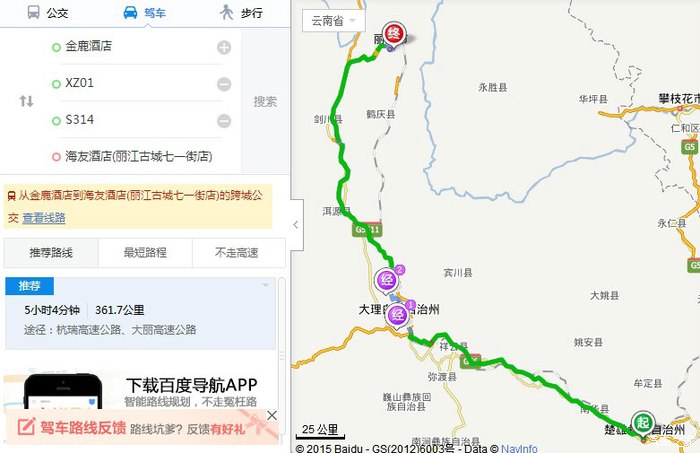The width and height of the screenshot is (700, 453).
Task: Close the 驾车路线反馈 banner
Action: [x=272, y=416]
